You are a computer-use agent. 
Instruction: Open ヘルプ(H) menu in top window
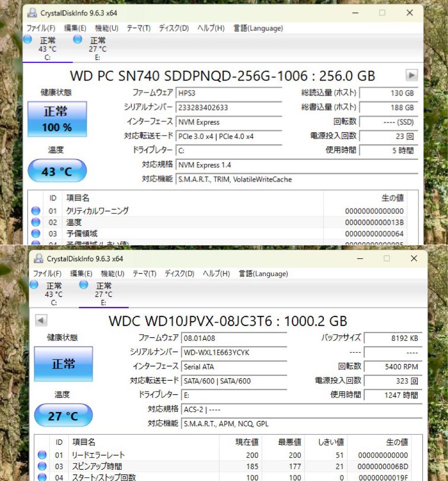point(211,28)
